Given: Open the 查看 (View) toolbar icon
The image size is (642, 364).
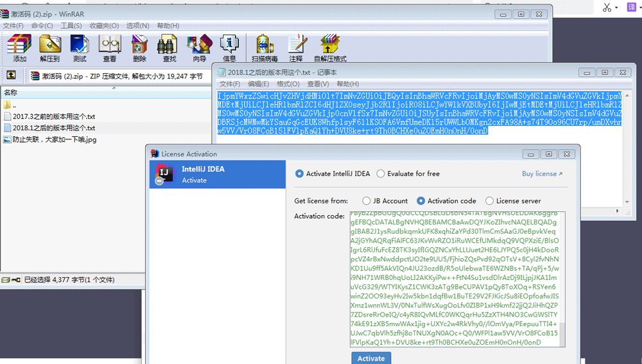Looking at the screenshot, I should point(110,48).
